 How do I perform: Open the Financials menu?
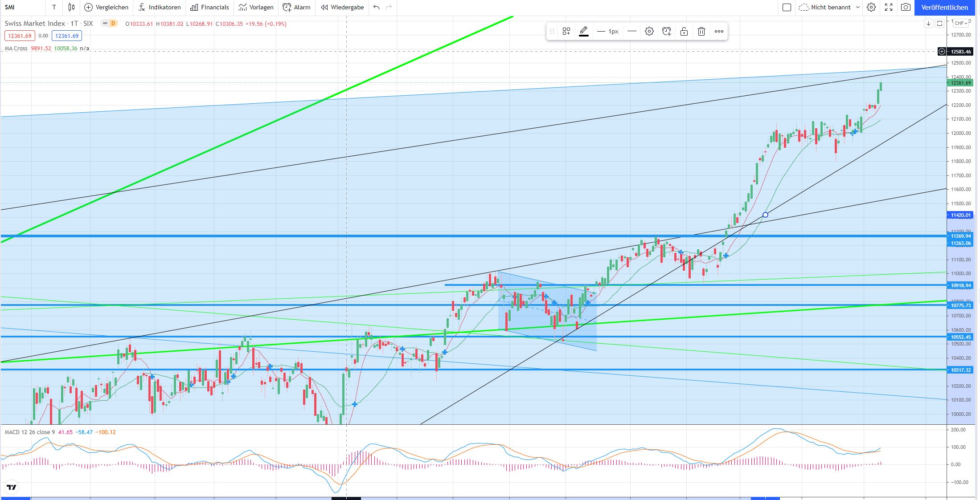[209, 7]
